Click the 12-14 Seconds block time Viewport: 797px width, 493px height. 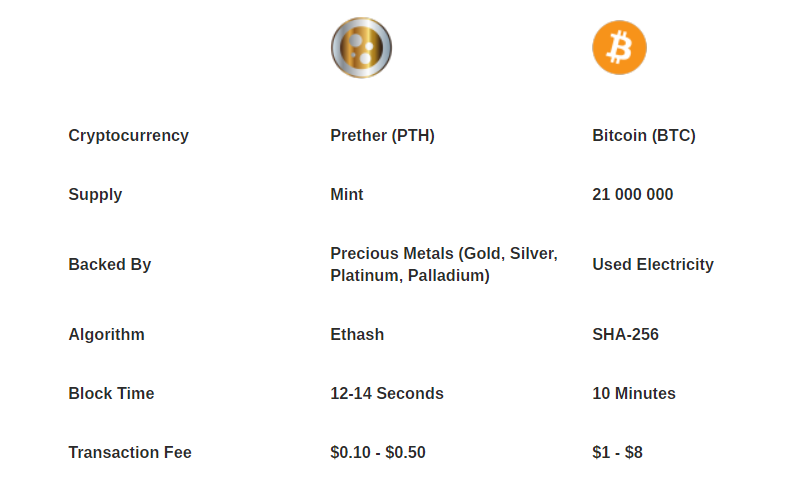tap(387, 394)
